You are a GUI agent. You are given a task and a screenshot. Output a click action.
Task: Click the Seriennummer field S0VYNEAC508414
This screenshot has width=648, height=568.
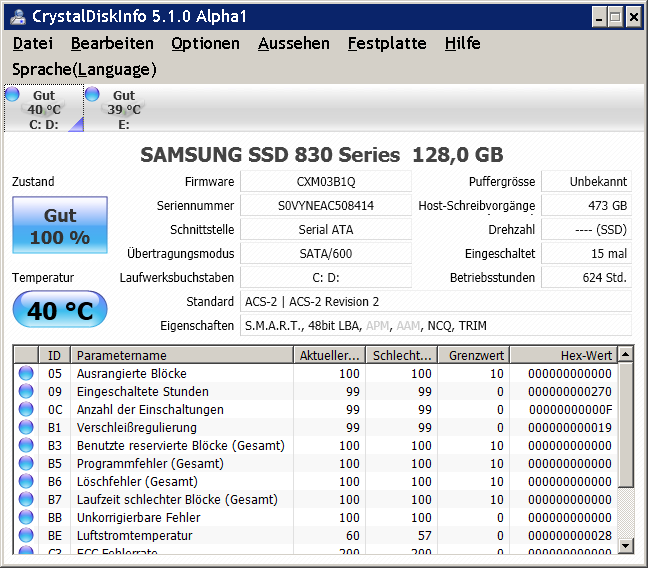(326, 205)
